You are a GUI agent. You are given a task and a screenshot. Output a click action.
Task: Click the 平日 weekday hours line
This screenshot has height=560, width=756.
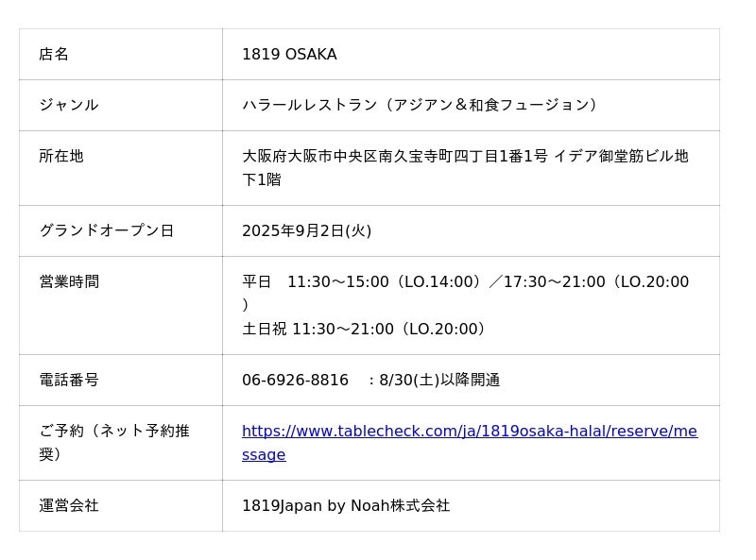click(x=465, y=282)
